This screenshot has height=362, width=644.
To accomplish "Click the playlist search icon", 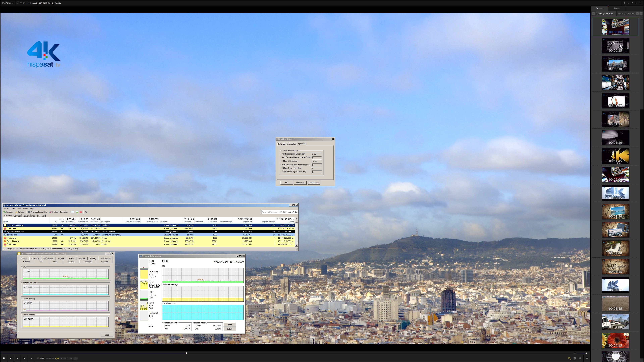I will 569,358.
